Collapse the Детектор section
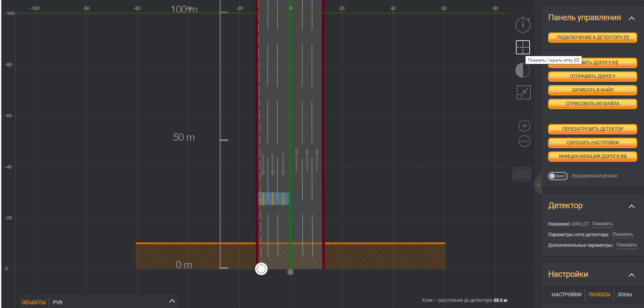Image resolution: width=644 pixels, height=308 pixels. point(632,206)
